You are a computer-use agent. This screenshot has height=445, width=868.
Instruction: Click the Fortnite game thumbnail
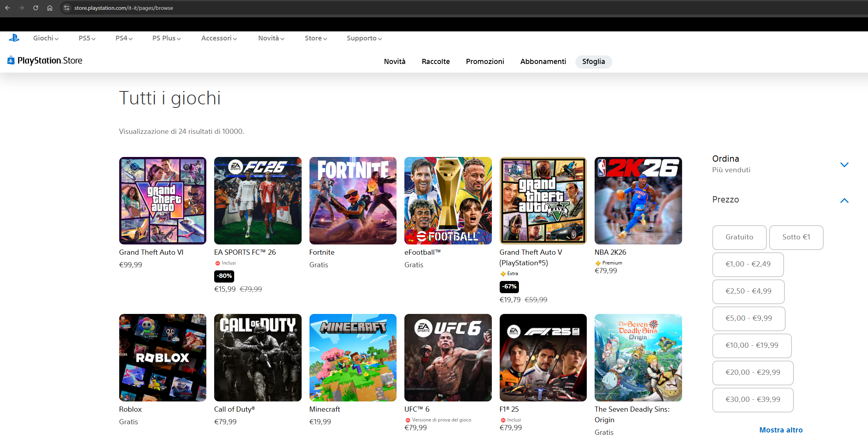(x=353, y=201)
